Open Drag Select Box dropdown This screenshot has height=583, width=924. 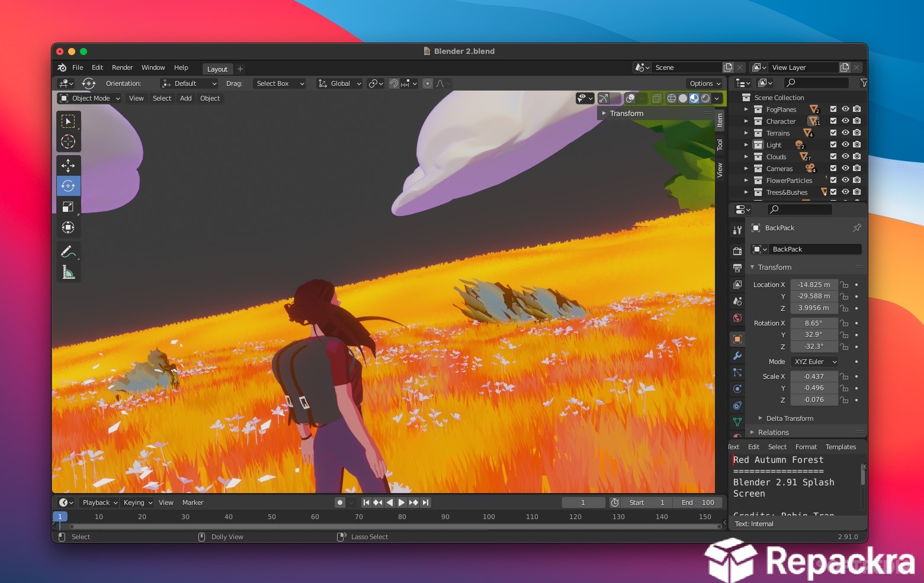280,83
